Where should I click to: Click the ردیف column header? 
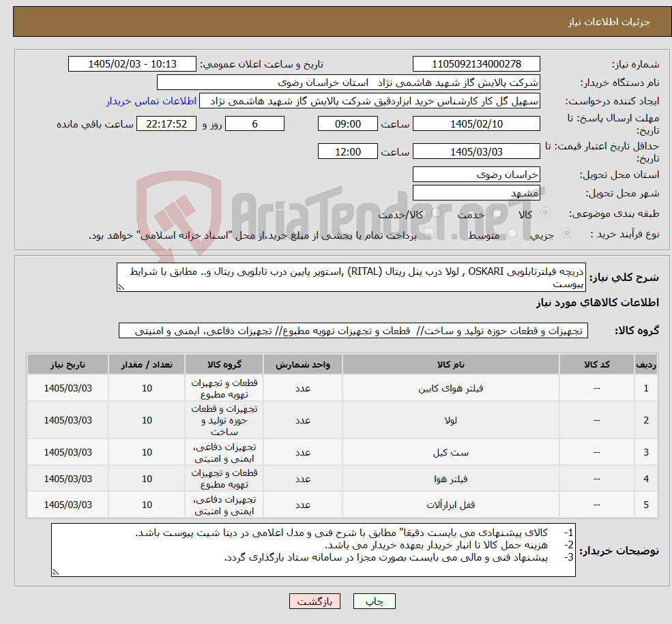[646, 364]
